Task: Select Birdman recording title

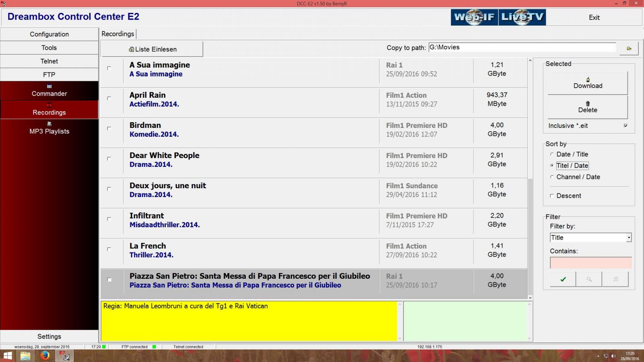Action: pos(145,125)
